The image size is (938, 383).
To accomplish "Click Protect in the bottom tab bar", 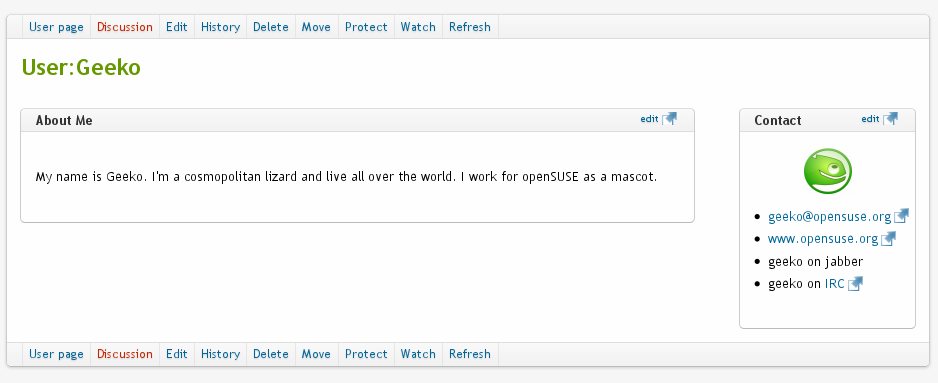I will click(x=366, y=354).
